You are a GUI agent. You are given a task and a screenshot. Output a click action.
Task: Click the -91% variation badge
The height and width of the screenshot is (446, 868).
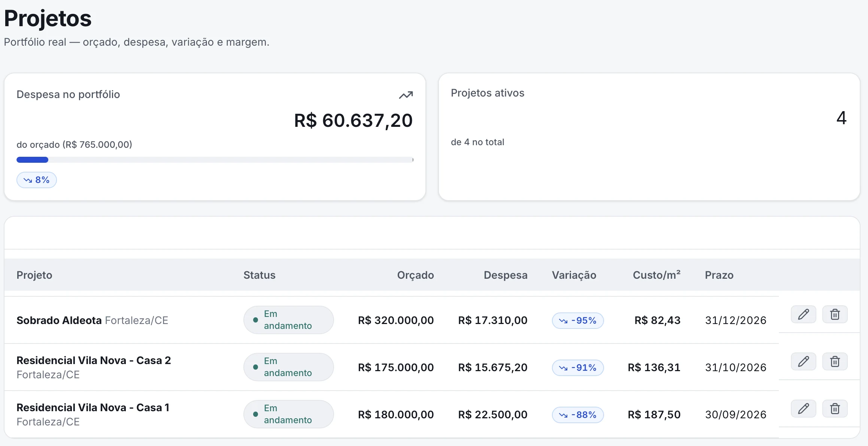[577, 368]
